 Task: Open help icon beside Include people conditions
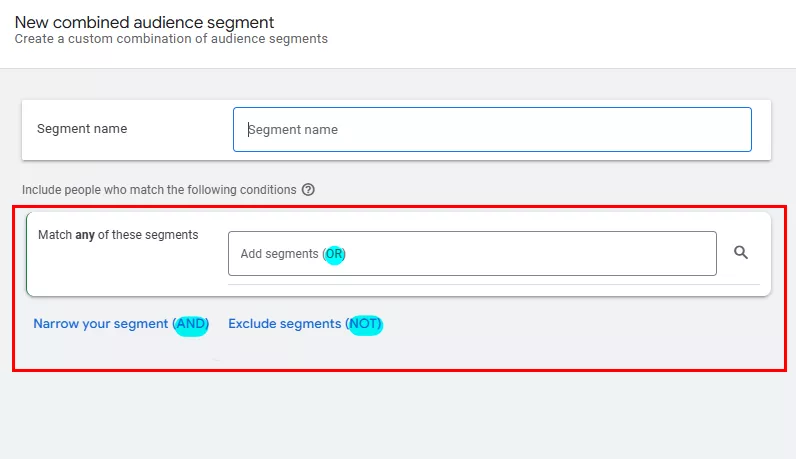[x=308, y=189]
